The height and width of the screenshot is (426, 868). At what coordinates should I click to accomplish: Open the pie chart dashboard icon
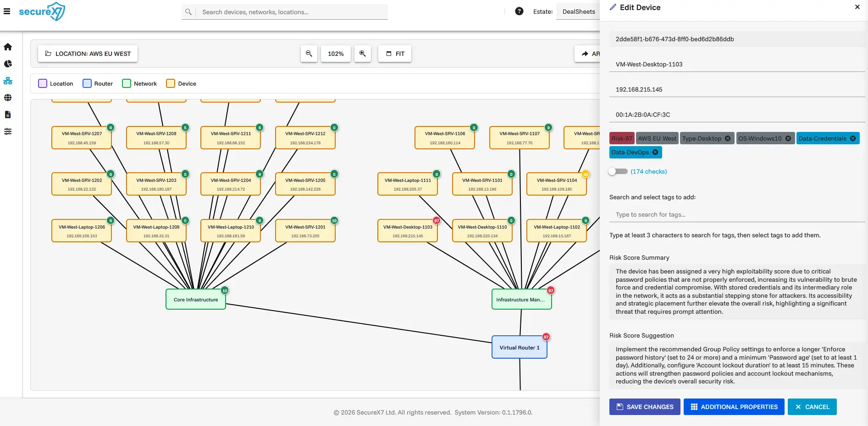[x=8, y=64]
